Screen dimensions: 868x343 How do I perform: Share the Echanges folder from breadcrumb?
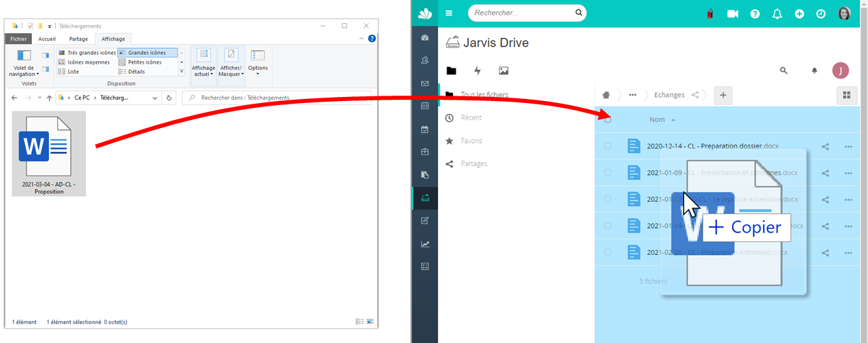695,95
